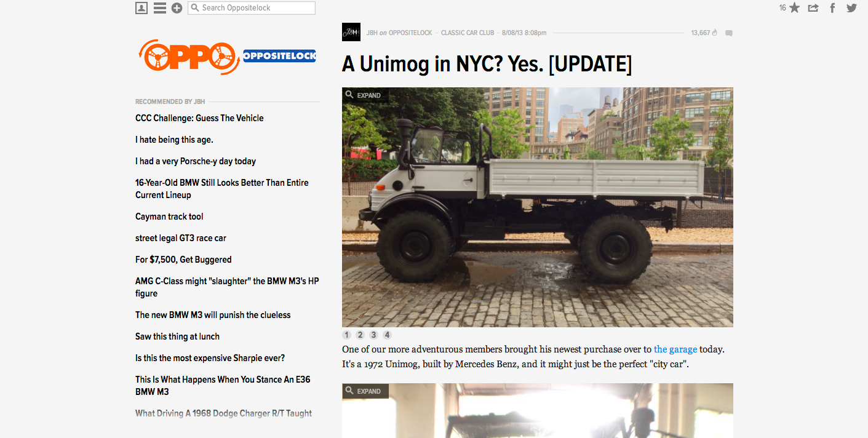
Task: Open the user profile icon
Action: tap(141, 8)
